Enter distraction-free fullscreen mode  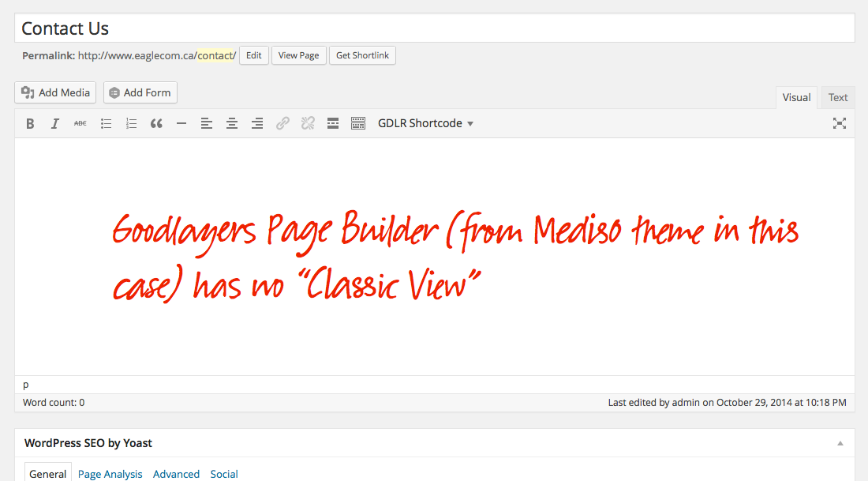[x=840, y=123]
